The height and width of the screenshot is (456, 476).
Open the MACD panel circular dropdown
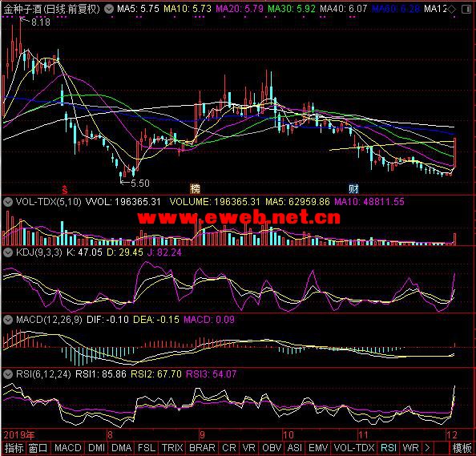click(x=8, y=320)
